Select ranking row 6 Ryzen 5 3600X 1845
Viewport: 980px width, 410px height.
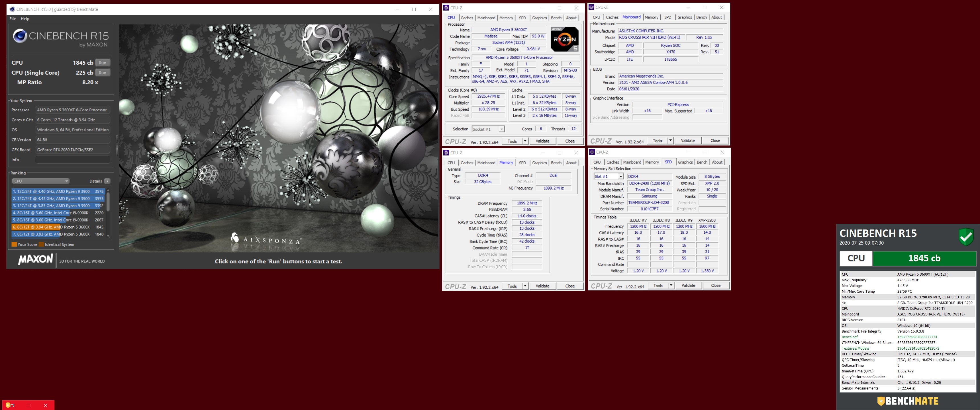tap(58, 227)
